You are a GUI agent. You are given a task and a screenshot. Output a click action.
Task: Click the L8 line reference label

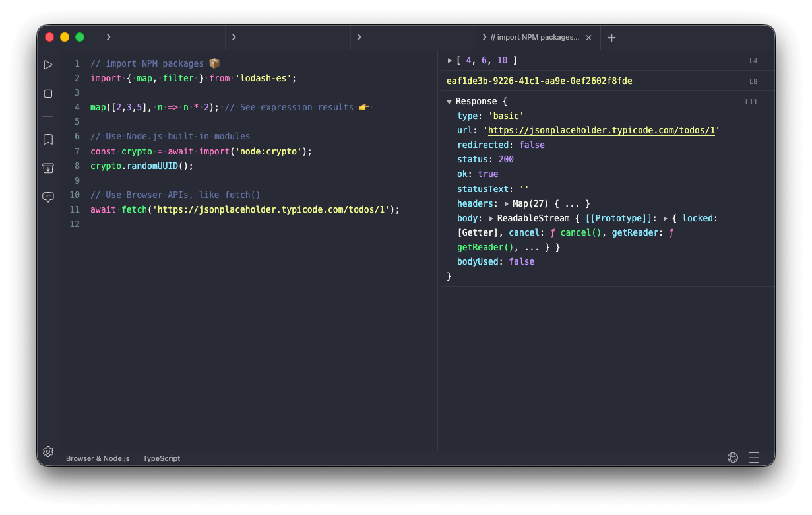click(753, 81)
